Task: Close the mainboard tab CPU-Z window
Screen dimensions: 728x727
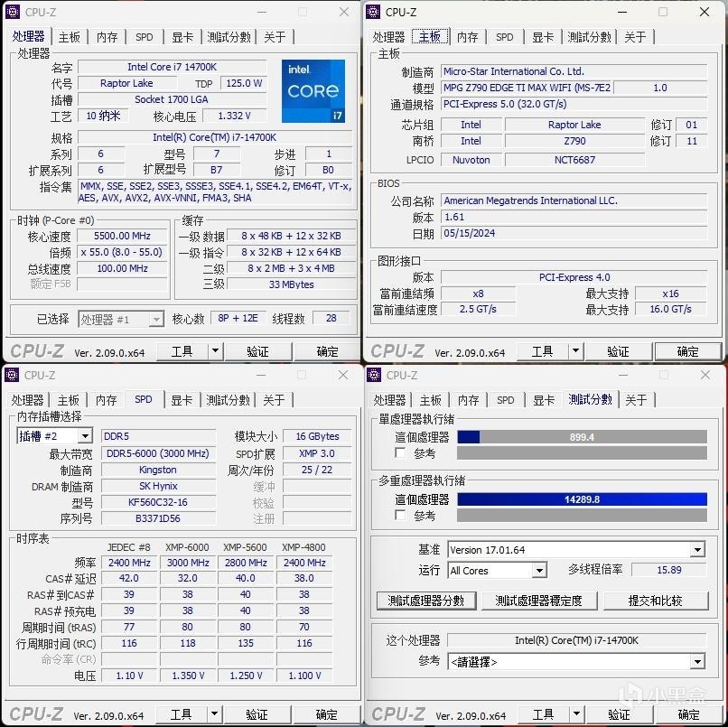Action: tap(705, 12)
